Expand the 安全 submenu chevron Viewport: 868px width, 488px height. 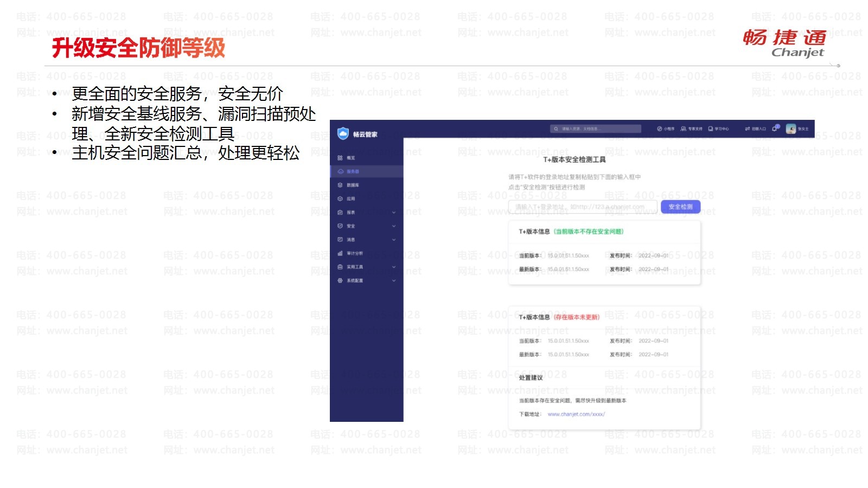point(394,226)
